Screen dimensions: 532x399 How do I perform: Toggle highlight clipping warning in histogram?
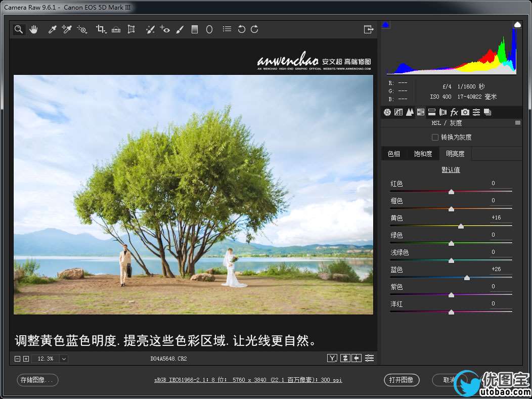click(x=517, y=24)
